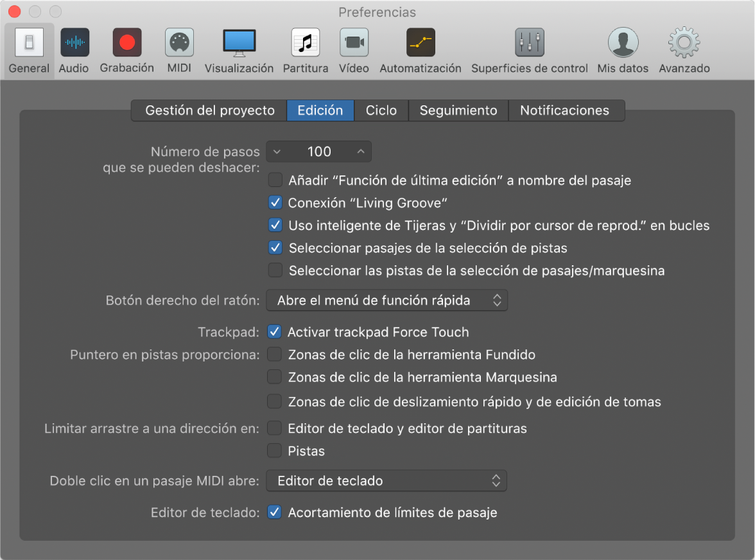Switch to the Seguimiento tab
This screenshot has height=560, width=755.
[458, 110]
